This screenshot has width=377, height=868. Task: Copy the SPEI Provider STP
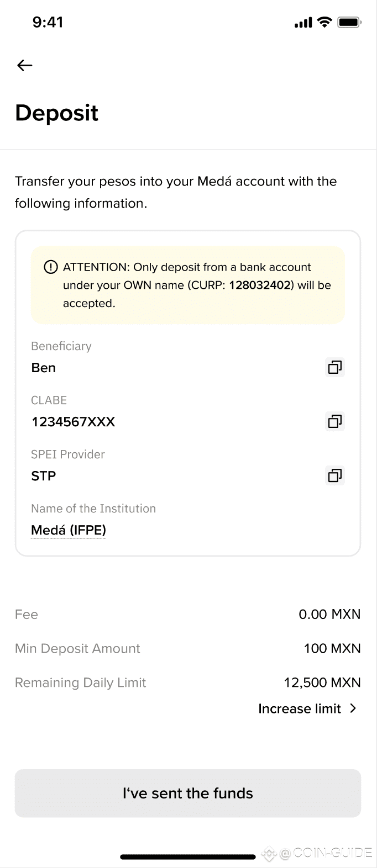[x=335, y=475]
